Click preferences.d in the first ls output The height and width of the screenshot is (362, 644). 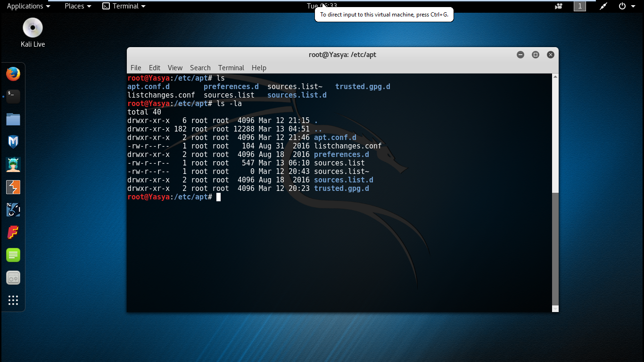(231, 87)
